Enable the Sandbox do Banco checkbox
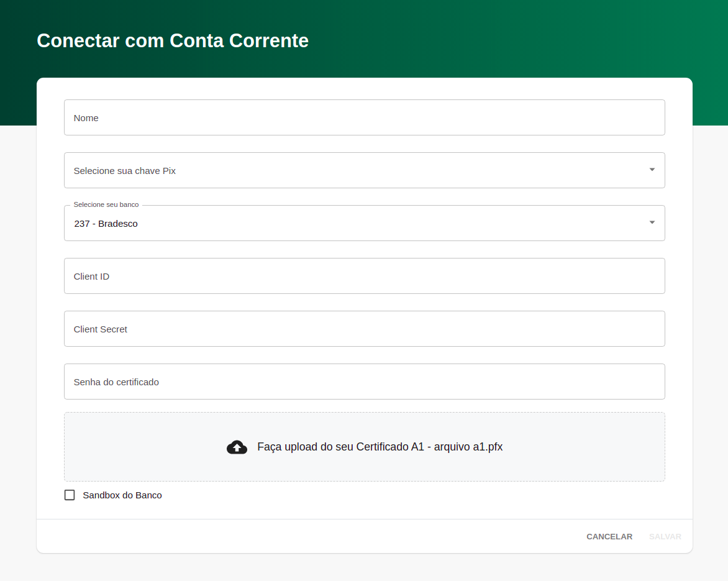The image size is (728, 581). [x=69, y=495]
